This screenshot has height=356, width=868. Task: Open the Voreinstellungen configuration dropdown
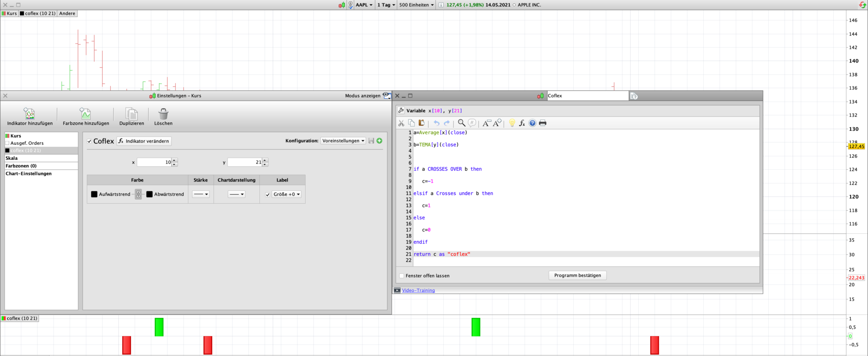[343, 141]
